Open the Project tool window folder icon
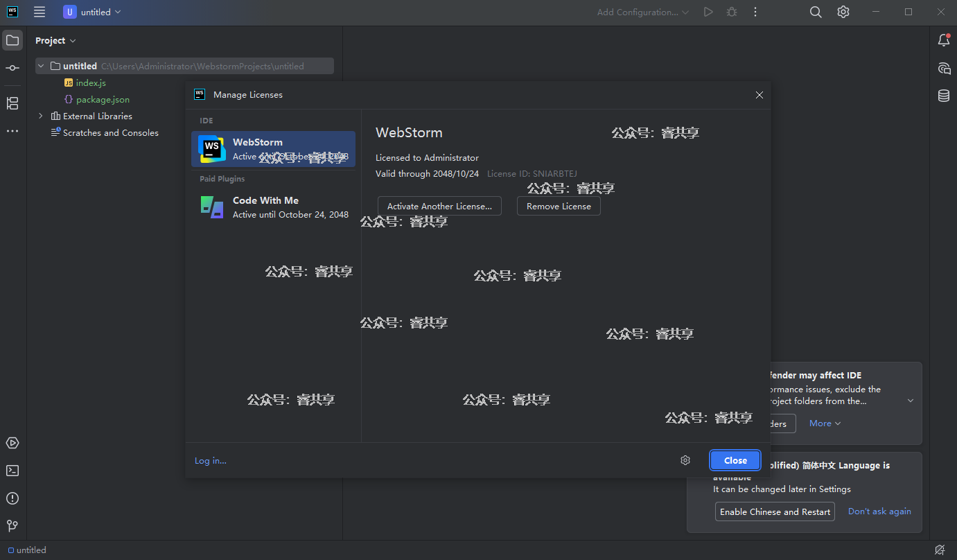The height and width of the screenshot is (560, 957). coord(12,40)
